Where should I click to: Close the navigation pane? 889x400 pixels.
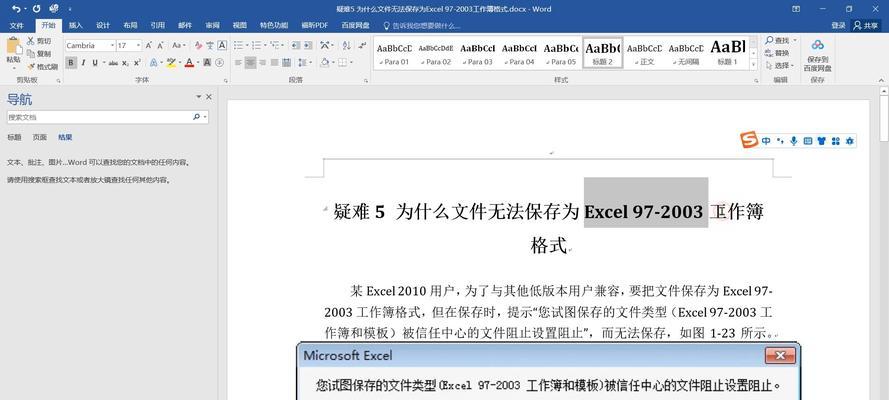click(x=209, y=97)
